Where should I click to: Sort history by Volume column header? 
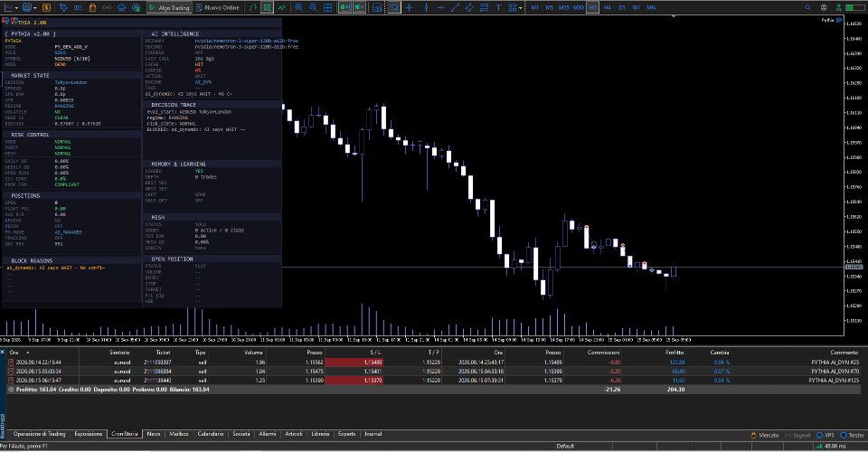253,353
